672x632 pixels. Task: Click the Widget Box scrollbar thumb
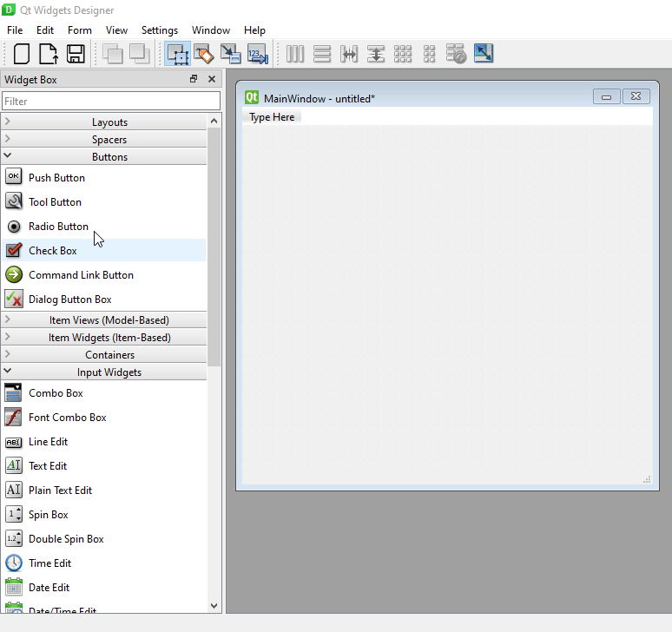214,247
